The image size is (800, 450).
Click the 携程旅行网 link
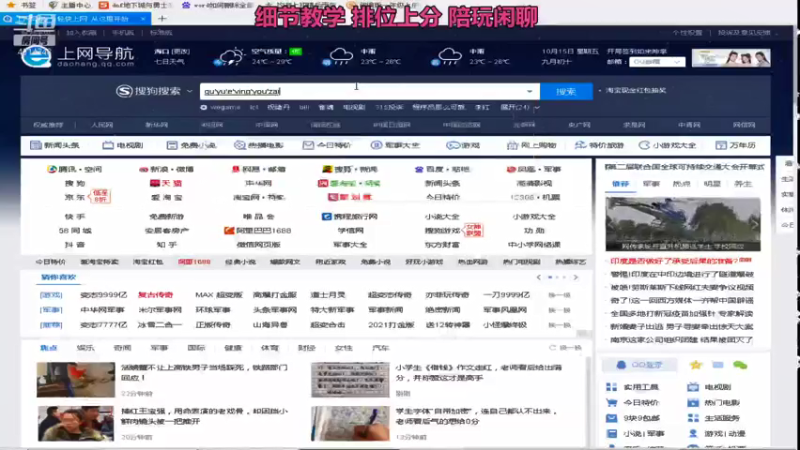(x=350, y=217)
